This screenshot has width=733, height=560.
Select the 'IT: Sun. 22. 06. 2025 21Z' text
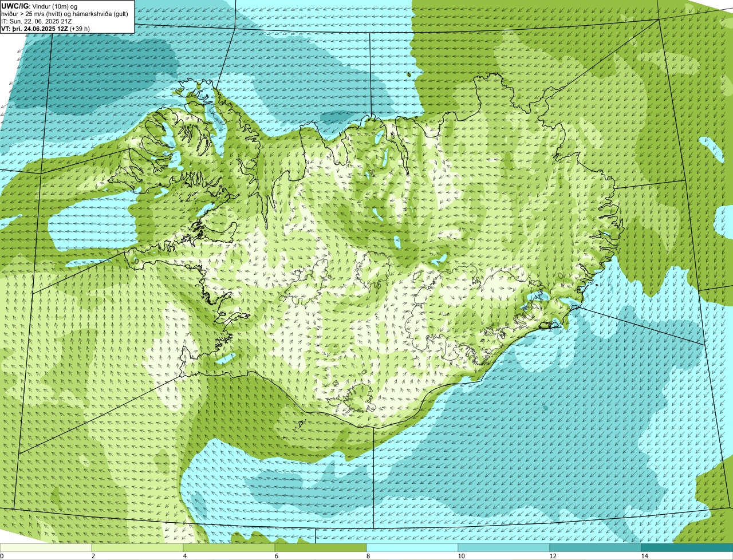coord(36,21)
